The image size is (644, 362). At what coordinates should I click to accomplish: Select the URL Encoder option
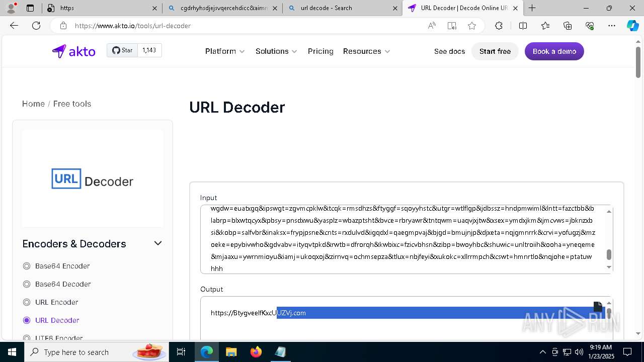pos(50,302)
